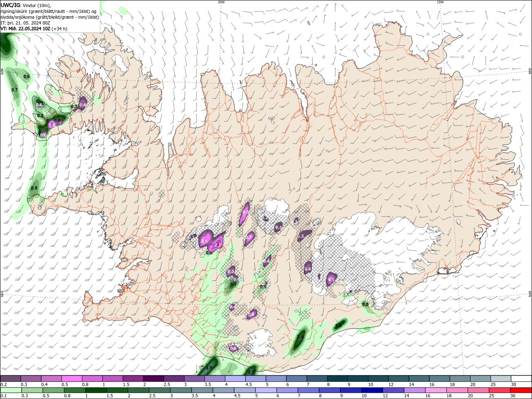Select the 'IT: þri. 21. 05. 2024 00Z' line

tap(25, 23)
